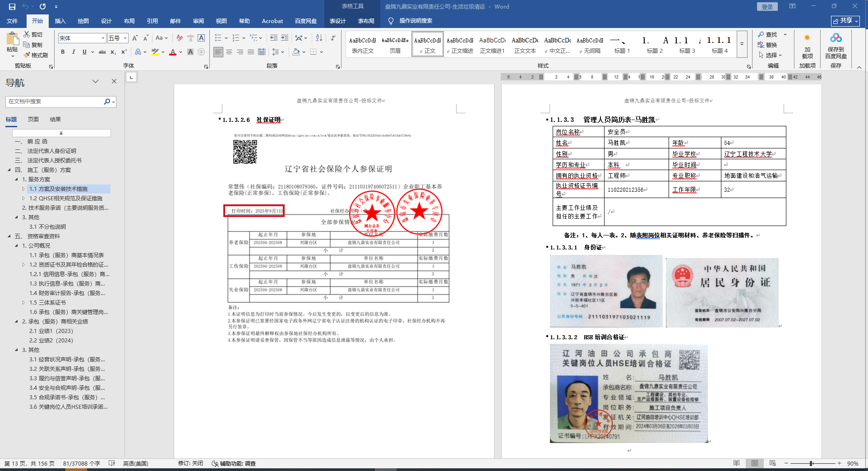
Task: Open the font name dropdown (宋体)
Action: click(103, 38)
